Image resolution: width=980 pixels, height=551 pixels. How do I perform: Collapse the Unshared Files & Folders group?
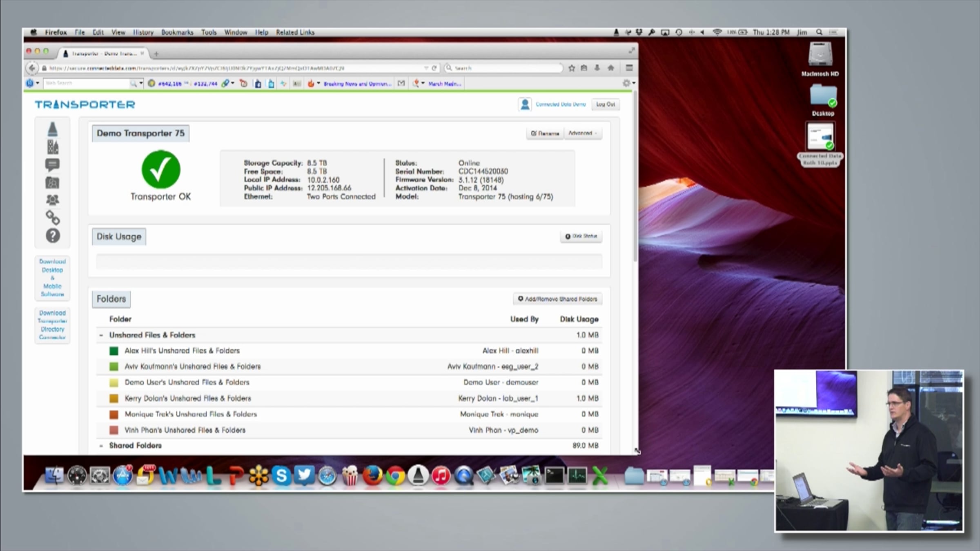pyautogui.click(x=101, y=335)
